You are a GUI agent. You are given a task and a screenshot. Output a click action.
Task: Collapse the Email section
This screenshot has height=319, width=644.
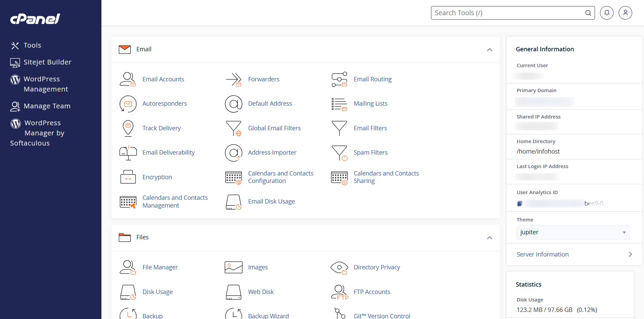(x=490, y=50)
